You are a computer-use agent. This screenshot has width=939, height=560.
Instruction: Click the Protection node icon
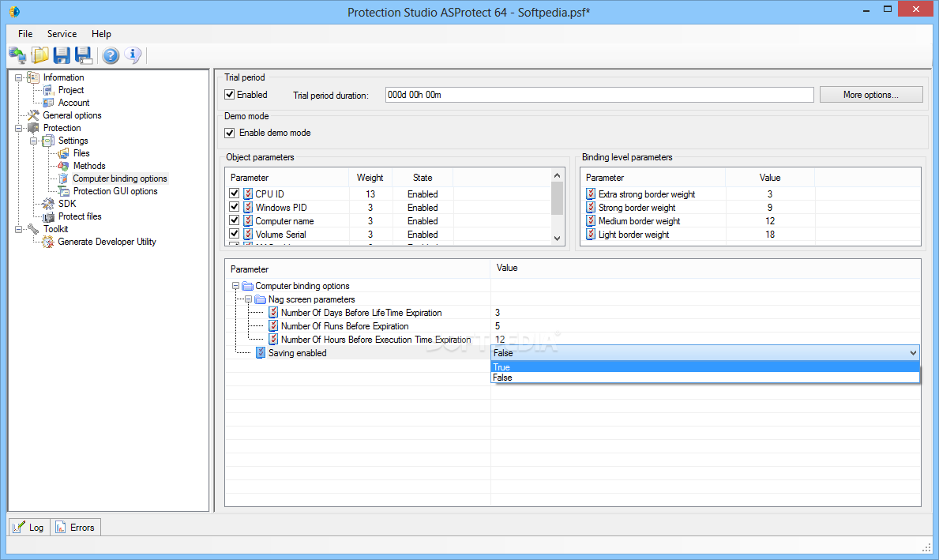(33, 128)
